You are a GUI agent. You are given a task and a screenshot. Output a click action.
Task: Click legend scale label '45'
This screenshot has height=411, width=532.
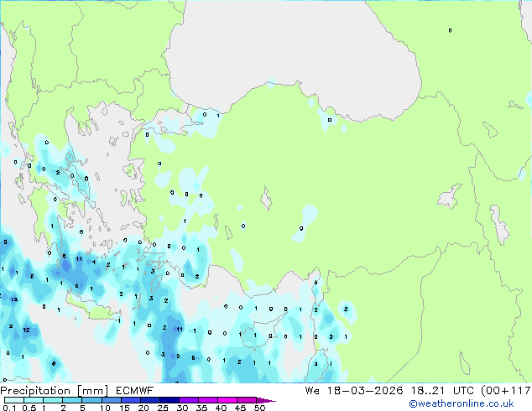coord(240,408)
